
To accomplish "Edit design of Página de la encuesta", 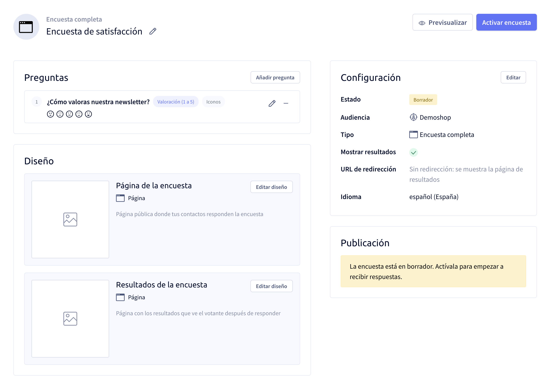I will pyautogui.click(x=271, y=187).
